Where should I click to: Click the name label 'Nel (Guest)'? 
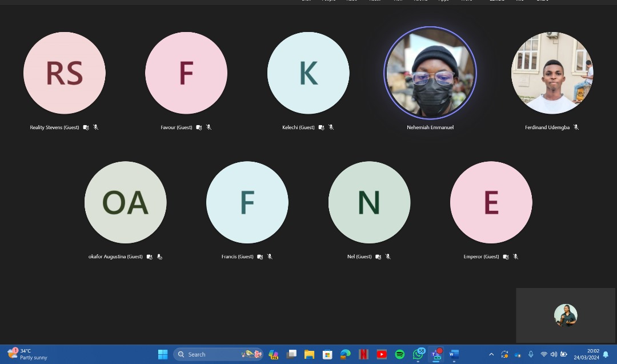pyautogui.click(x=359, y=257)
